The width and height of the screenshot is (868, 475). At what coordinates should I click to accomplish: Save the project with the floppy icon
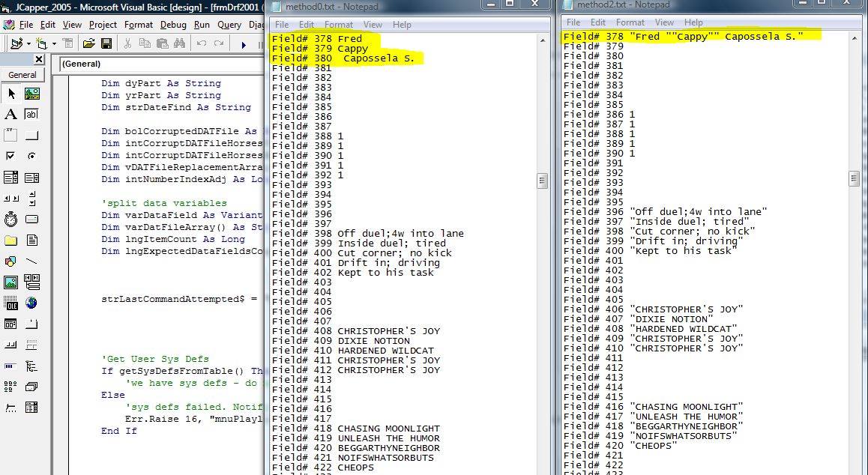[x=107, y=43]
